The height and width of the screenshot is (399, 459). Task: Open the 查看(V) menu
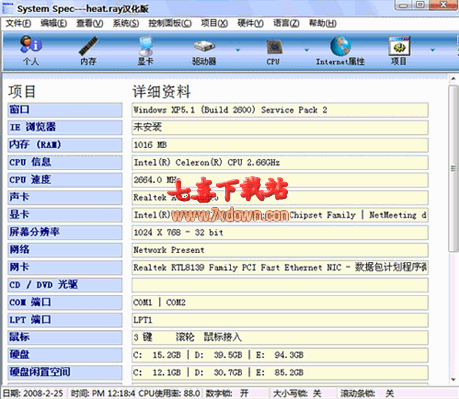(90, 23)
